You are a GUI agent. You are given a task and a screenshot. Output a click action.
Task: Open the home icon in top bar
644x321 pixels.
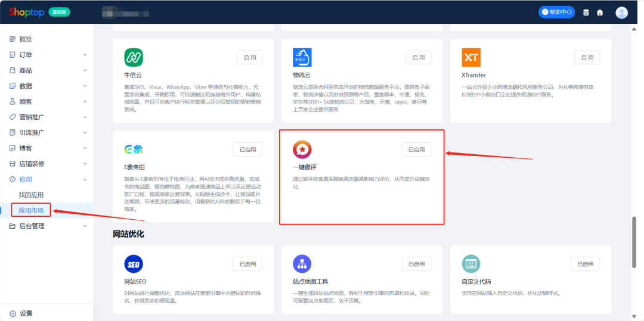coord(600,13)
